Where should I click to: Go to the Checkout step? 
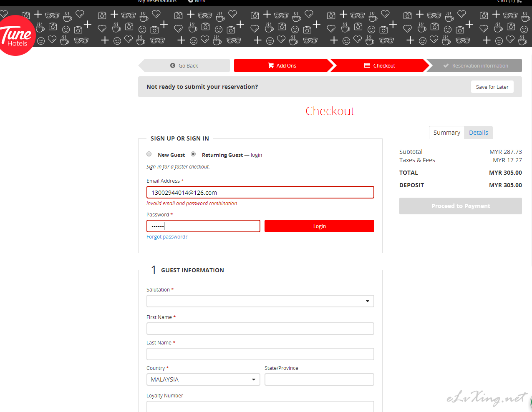(x=380, y=65)
